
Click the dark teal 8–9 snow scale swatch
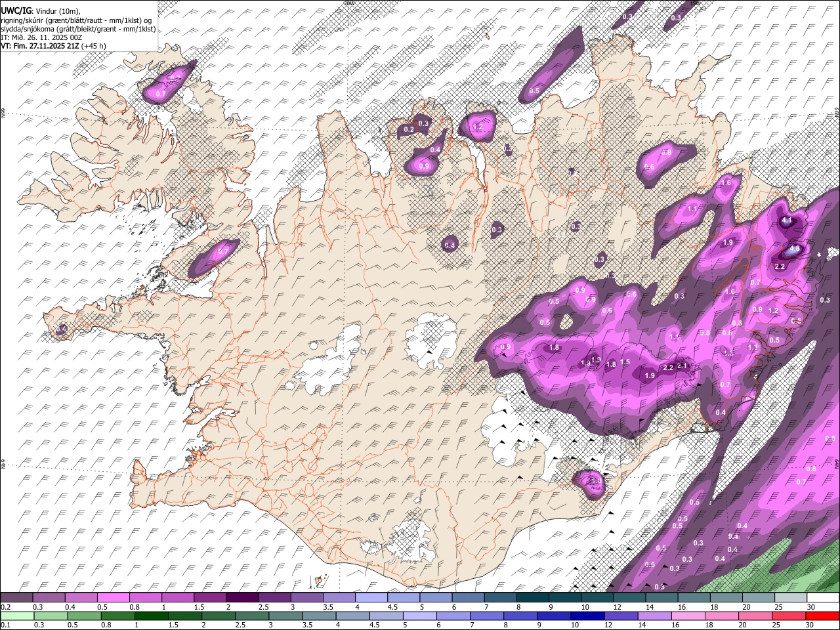(x=532, y=598)
